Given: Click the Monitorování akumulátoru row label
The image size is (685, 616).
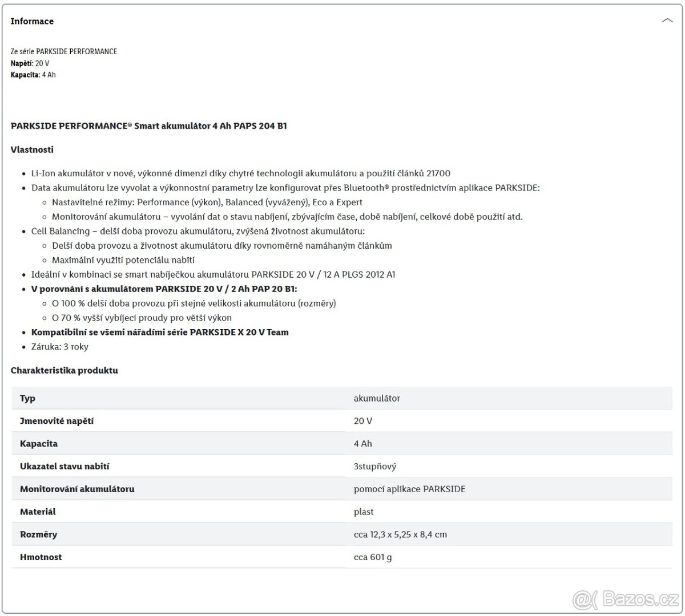Looking at the screenshot, I should point(77,489).
